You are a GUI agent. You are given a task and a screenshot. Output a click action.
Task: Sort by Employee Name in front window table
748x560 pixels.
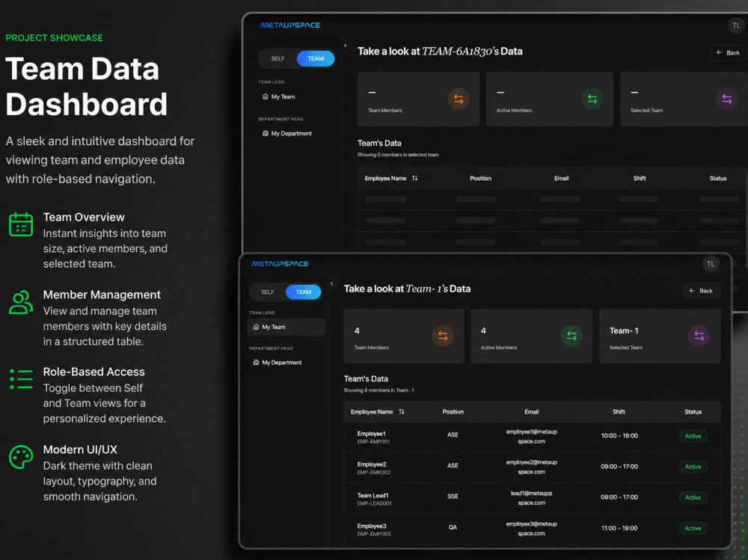coord(401,412)
